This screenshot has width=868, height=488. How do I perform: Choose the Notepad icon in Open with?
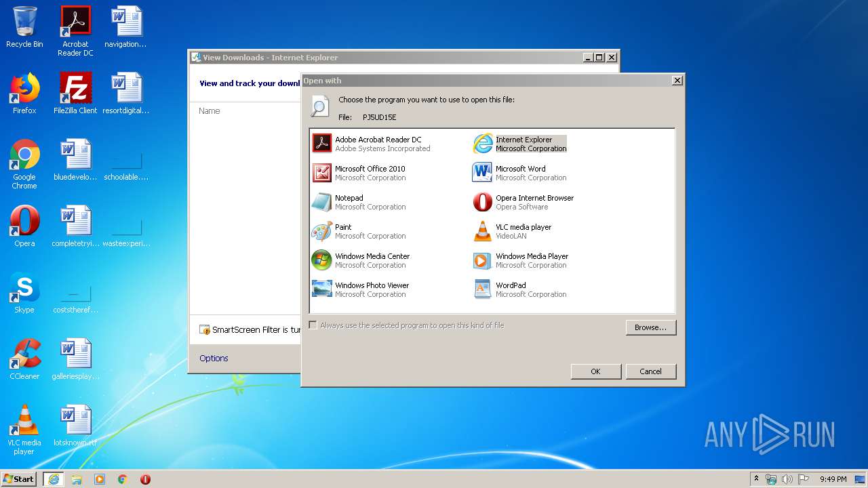[x=321, y=202]
